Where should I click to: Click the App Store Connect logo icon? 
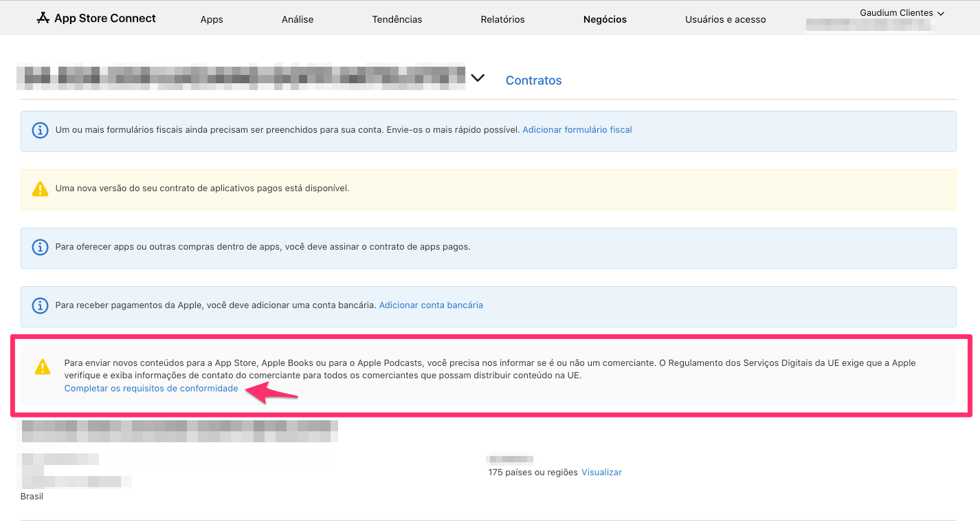[43, 19]
